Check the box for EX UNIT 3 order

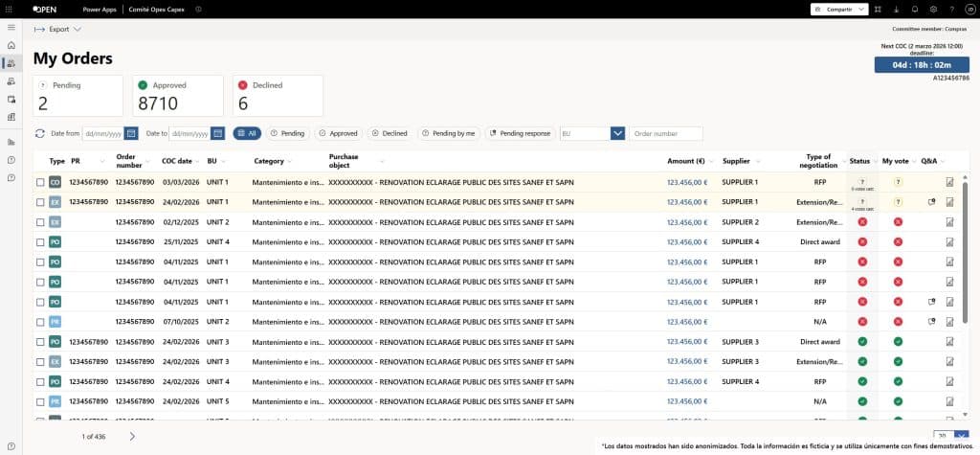(40, 362)
